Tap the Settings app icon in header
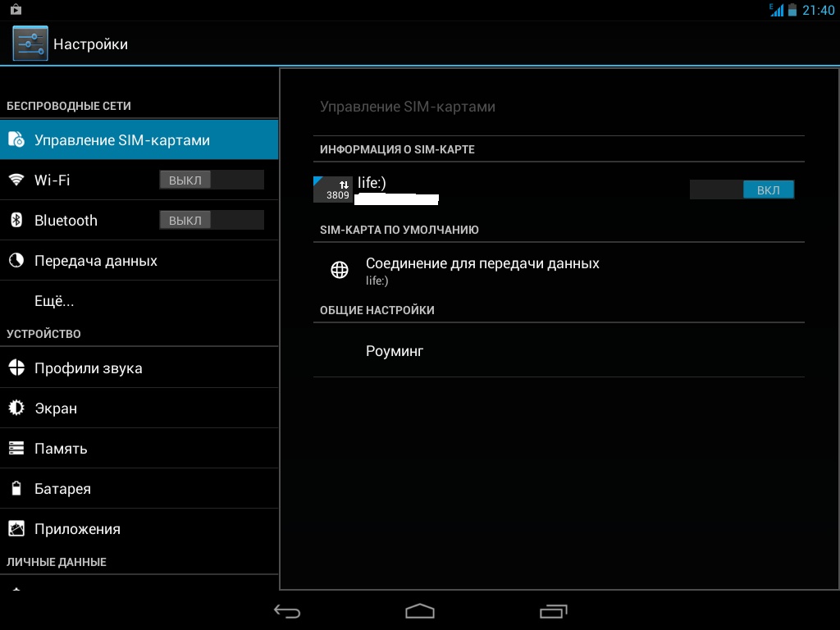840x630 pixels. (30, 43)
